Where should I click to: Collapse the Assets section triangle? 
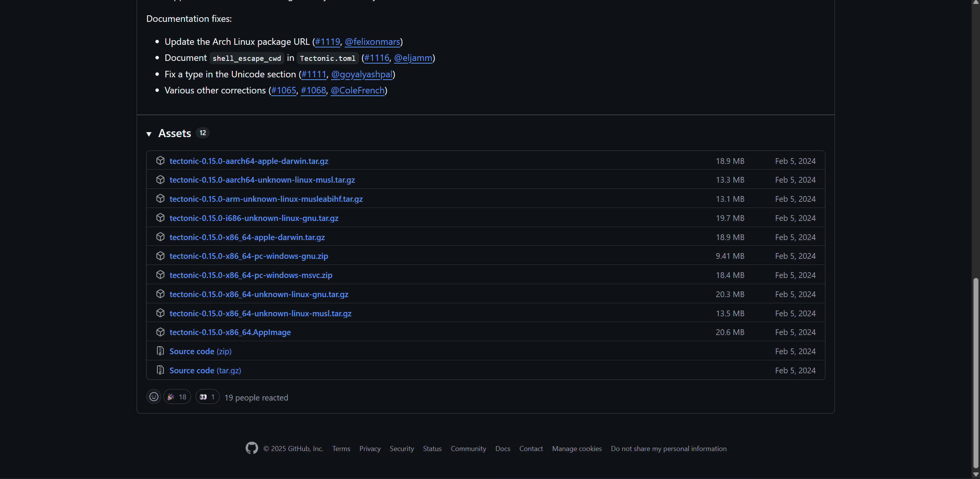149,134
